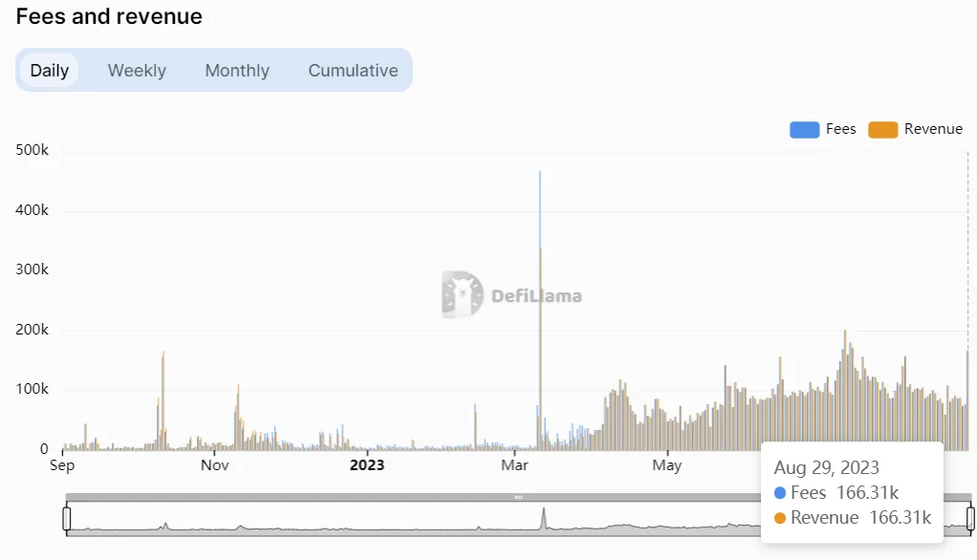Click the 300k axis label
This screenshot has height=560, width=977.
point(32,269)
